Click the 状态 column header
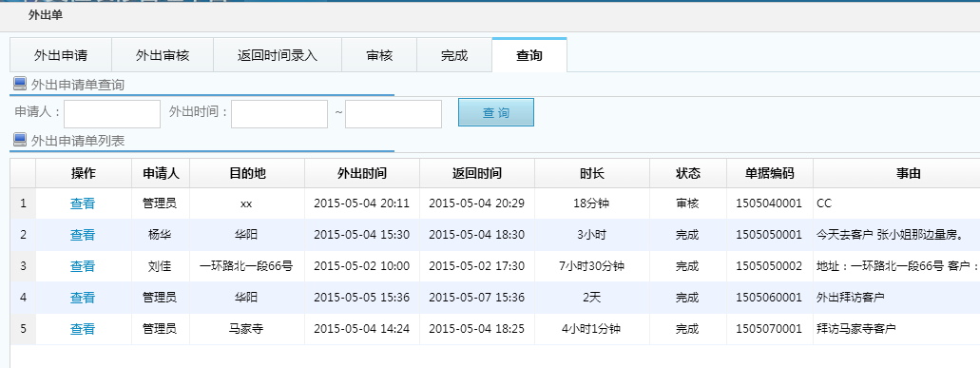 coord(688,173)
